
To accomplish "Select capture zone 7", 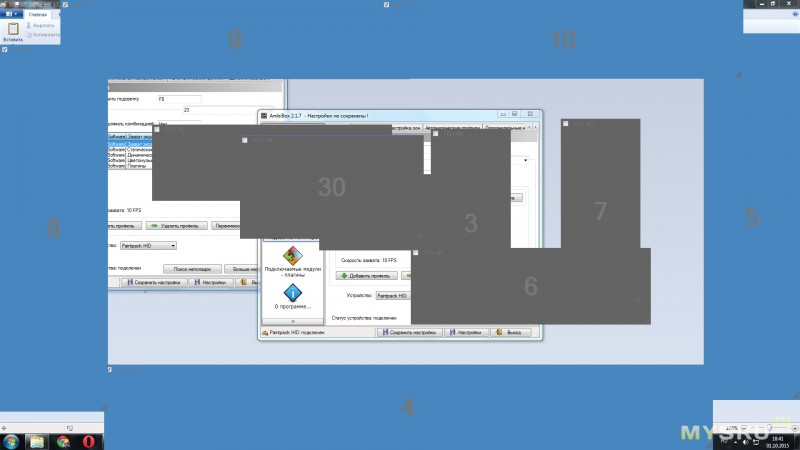I will click(x=601, y=184).
